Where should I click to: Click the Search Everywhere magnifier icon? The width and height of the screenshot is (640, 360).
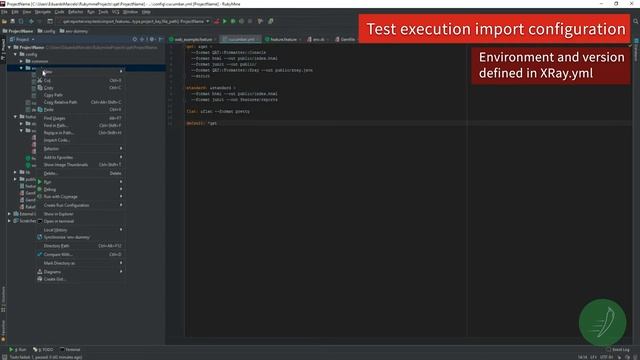tap(636, 21)
